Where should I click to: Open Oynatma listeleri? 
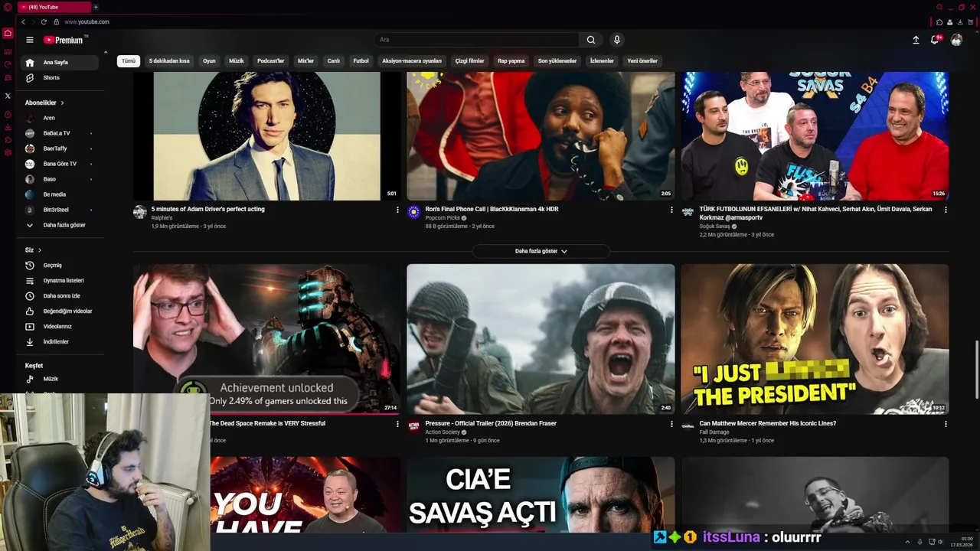60,281
